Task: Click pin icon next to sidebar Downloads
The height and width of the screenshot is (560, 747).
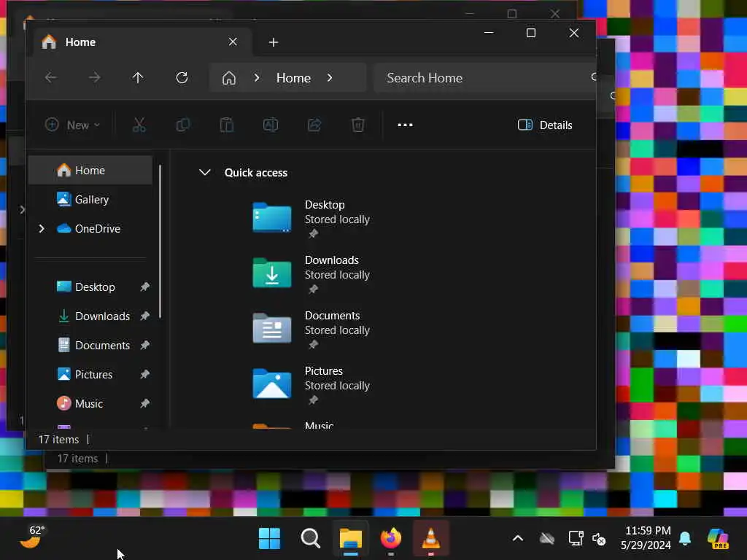Action: 145,316
